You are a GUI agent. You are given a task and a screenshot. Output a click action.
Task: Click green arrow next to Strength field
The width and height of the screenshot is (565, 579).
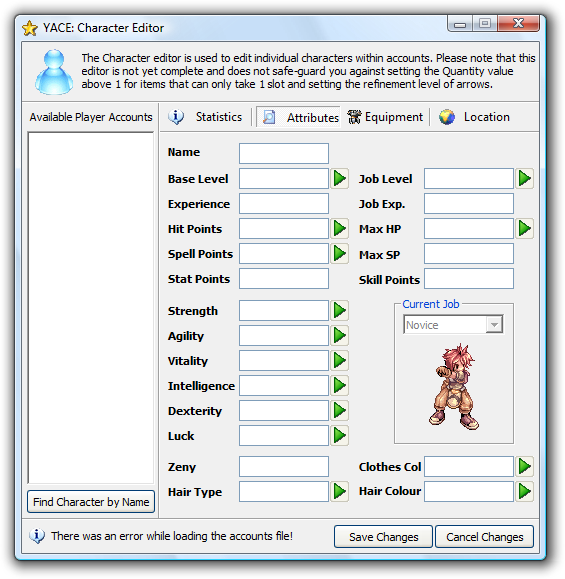click(x=339, y=311)
